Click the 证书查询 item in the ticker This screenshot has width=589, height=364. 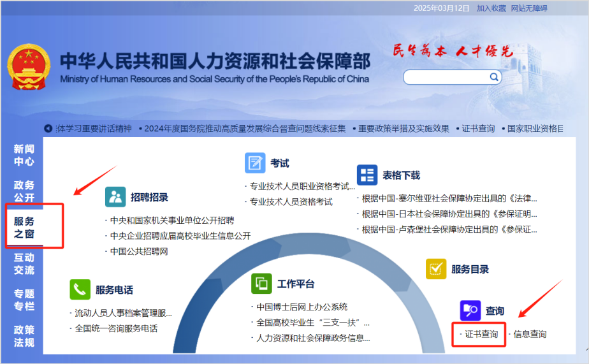click(x=478, y=129)
